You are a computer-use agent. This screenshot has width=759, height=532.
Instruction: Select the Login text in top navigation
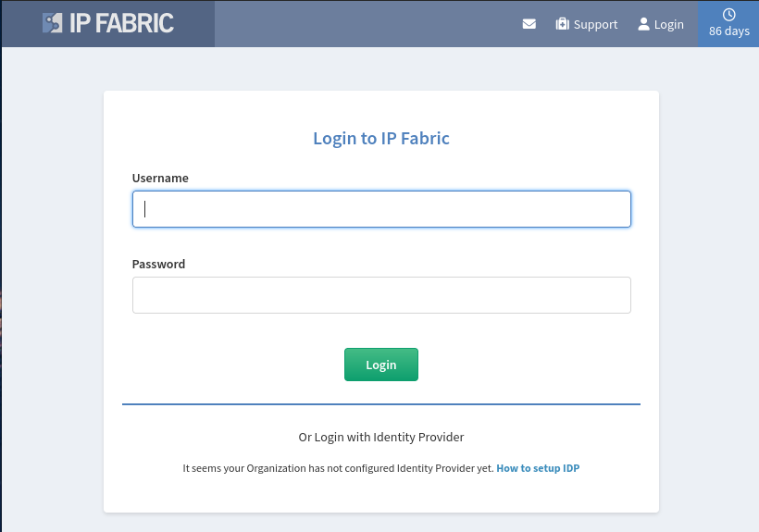pyautogui.click(x=669, y=25)
